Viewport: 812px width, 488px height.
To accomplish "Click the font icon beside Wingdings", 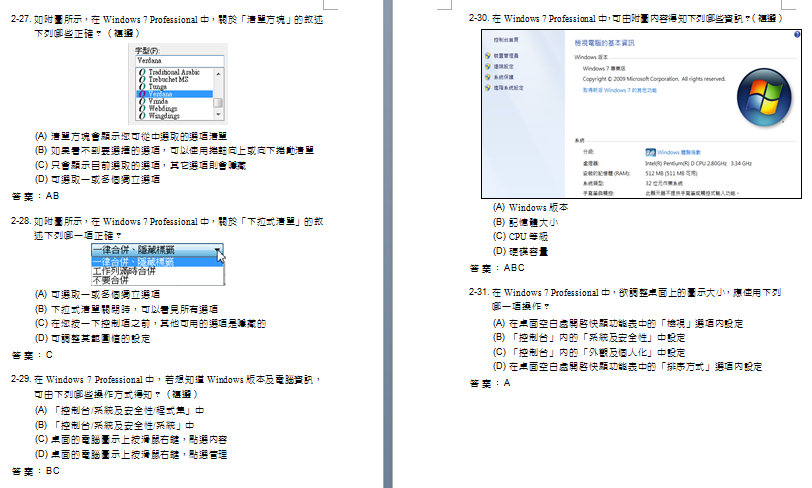I will coord(142,116).
